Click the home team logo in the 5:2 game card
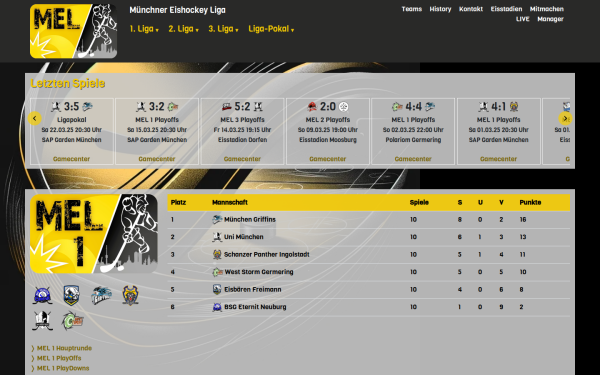The width and height of the screenshot is (600, 375). point(227,106)
